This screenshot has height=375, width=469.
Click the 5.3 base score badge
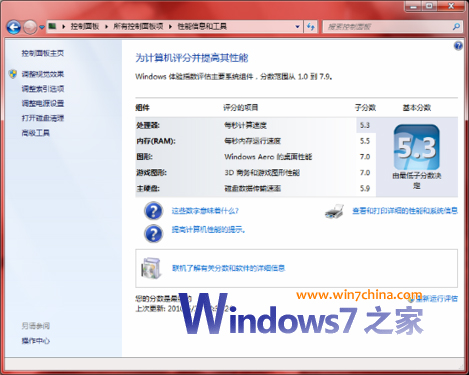(x=417, y=147)
